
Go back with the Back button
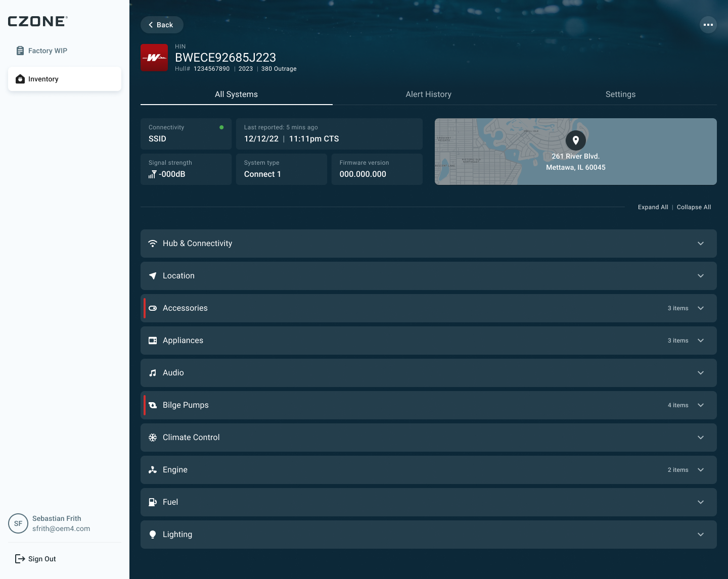[x=162, y=25]
